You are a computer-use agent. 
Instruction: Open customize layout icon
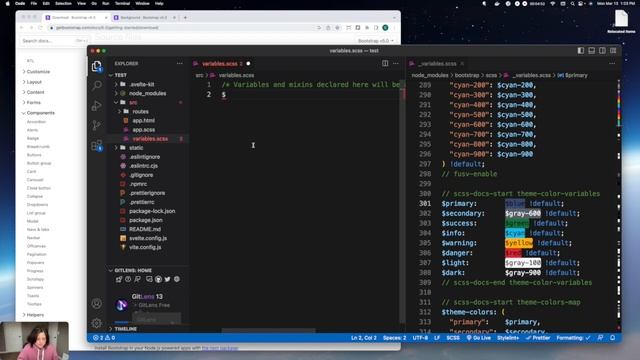point(613,51)
